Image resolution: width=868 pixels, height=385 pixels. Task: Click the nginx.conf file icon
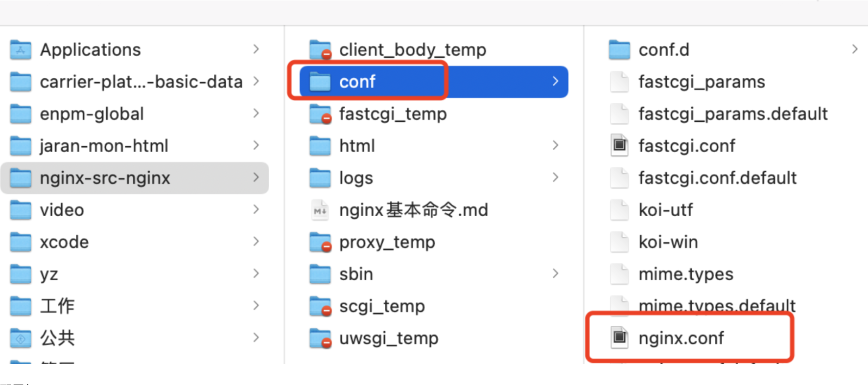619,338
